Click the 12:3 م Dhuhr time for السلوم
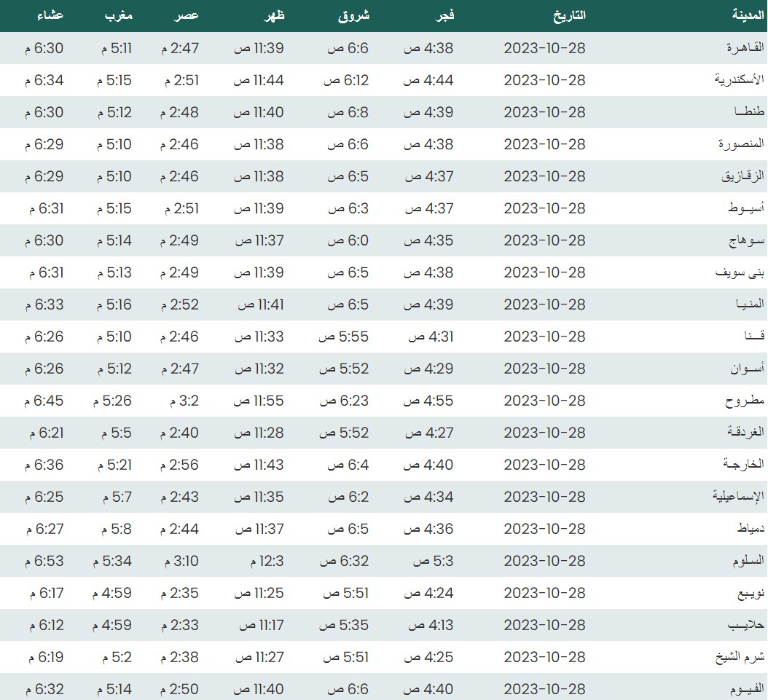This screenshot has width=768, height=700. [262, 561]
